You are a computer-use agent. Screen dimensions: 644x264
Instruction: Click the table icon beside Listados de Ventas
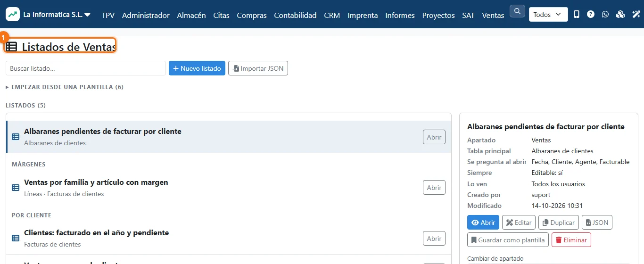[11, 47]
